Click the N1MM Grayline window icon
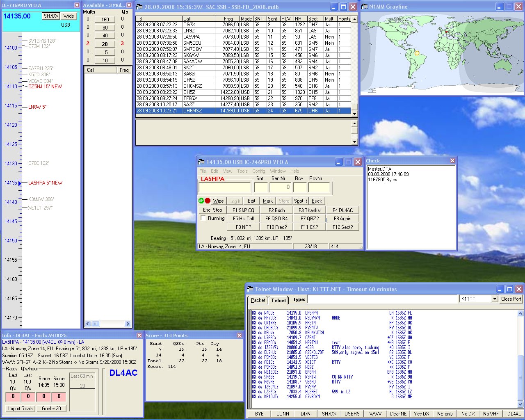The width and height of the screenshot is (525, 420). coord(364,7)
